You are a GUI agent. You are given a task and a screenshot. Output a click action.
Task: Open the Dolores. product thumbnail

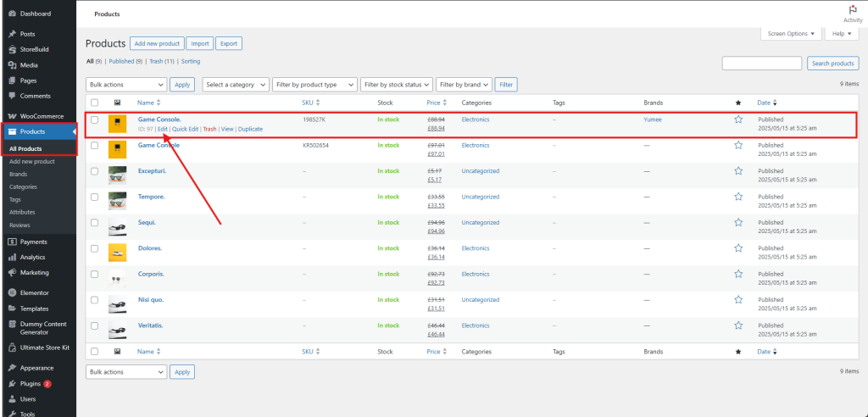click(x=117, y=252)
